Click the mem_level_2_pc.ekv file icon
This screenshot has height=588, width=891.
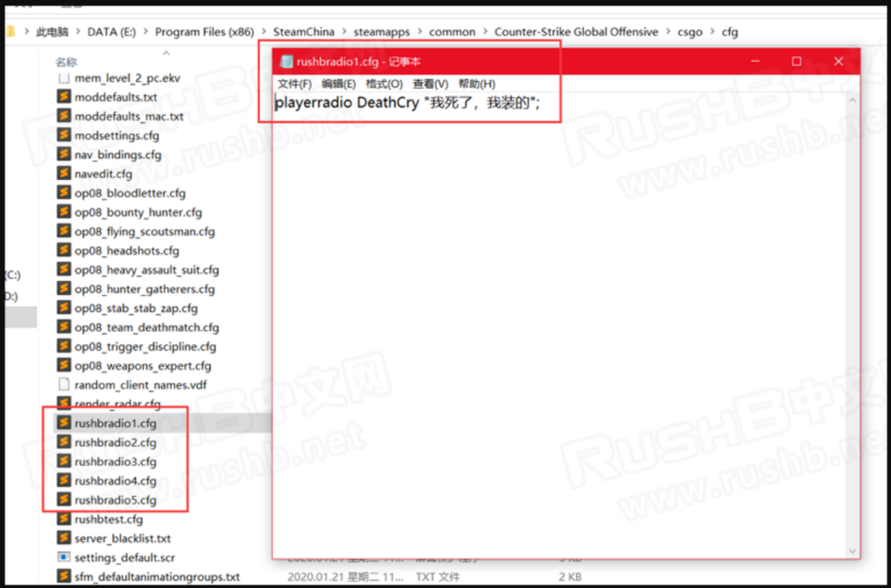point(64,77)
